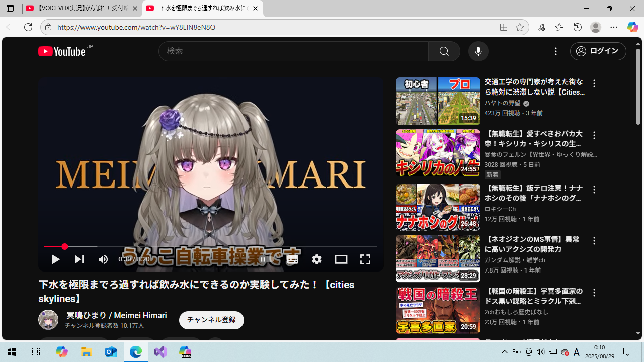
Task: Open options menu for 宇喜多直家 video
Action: pos(594,293)
